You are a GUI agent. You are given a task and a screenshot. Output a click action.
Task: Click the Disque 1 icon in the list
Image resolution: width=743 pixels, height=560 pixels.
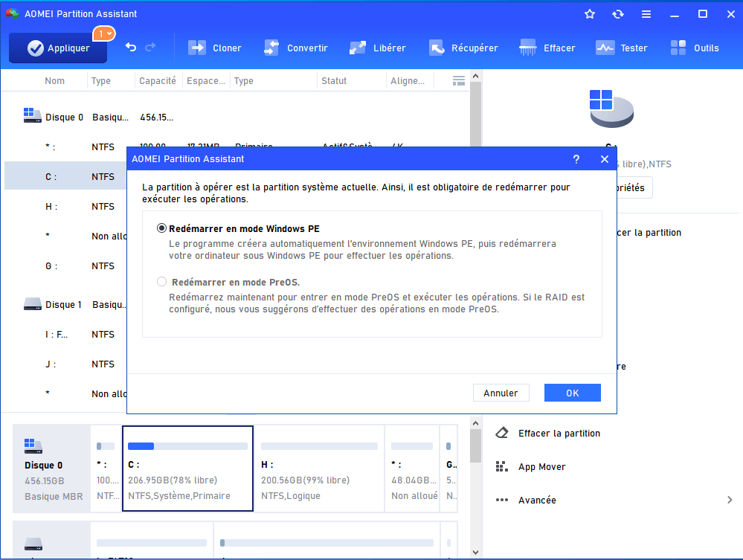tap(32, 303)
